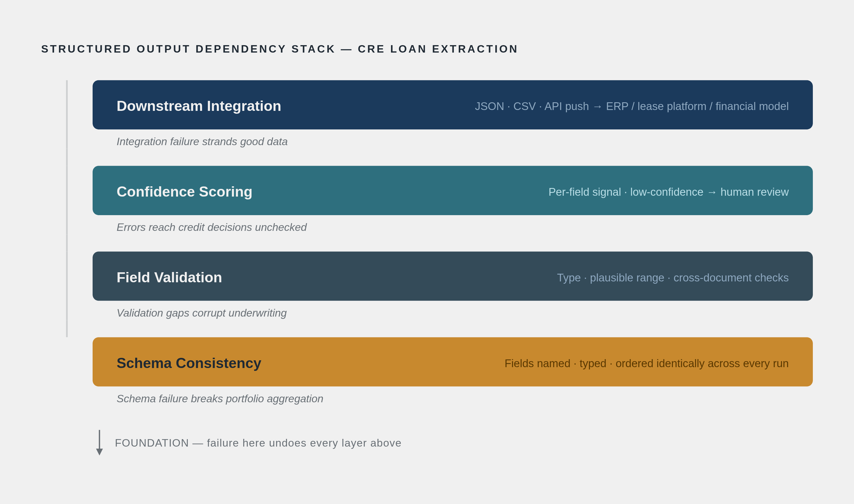Click the 'JSON · CSV · API push' description

pyautogui.click(x=632, y=106)
